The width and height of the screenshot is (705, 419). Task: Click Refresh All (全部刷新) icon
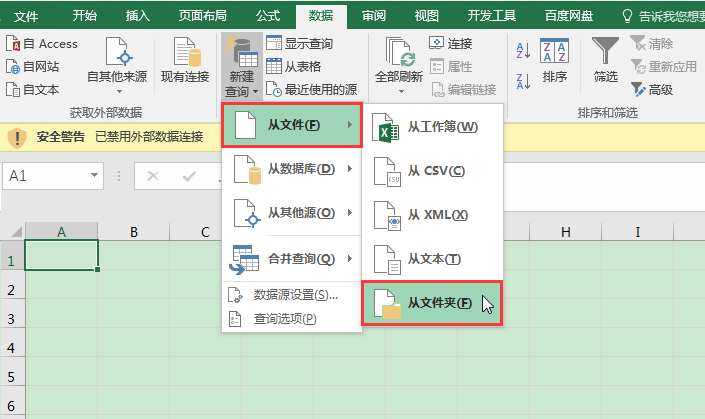tap(399, 54)
